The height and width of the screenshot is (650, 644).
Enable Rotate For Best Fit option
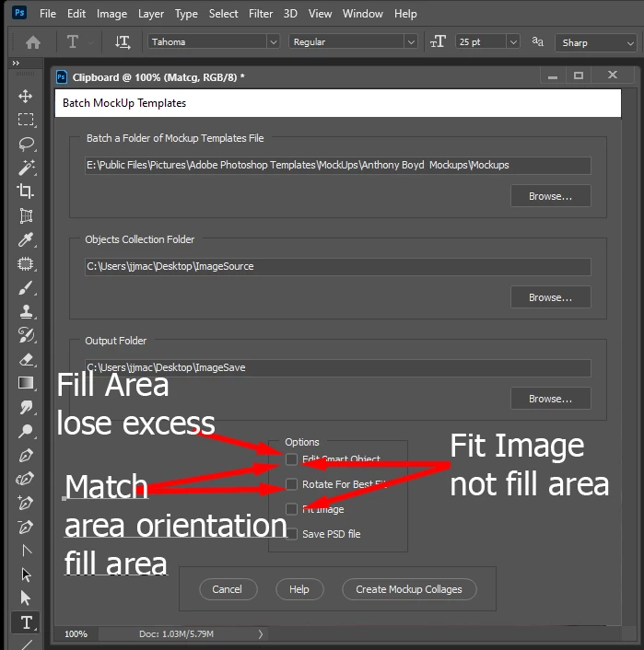coord(291,484)
